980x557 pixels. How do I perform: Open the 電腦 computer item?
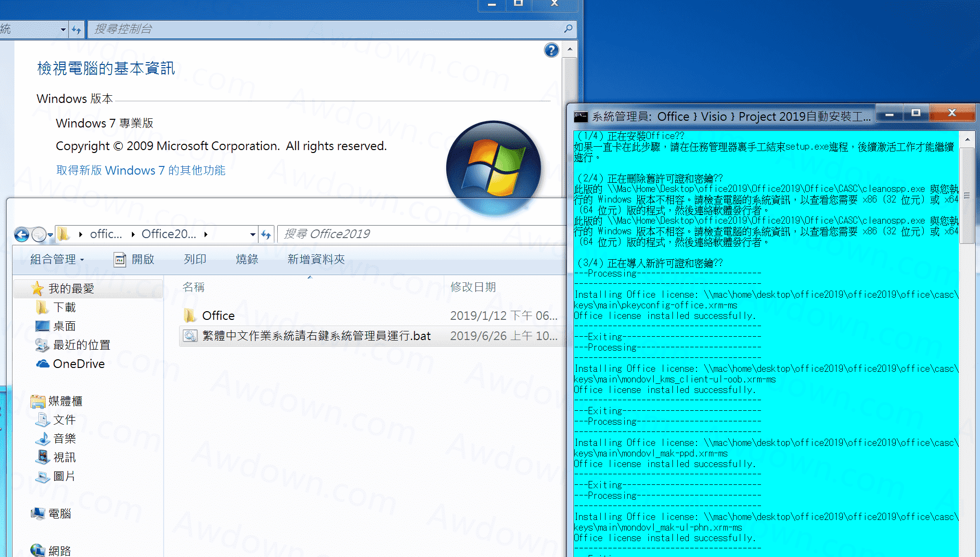[x=59, y=514]
